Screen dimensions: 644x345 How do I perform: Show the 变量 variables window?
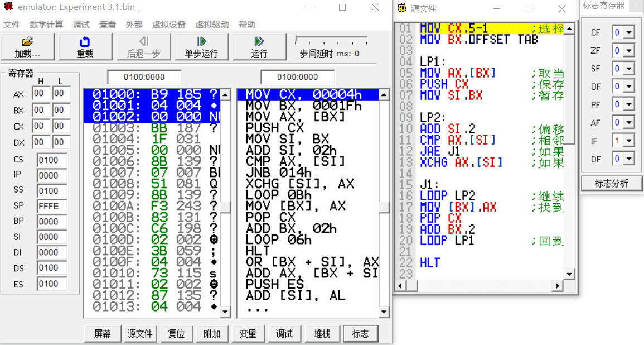coord(249,333)
